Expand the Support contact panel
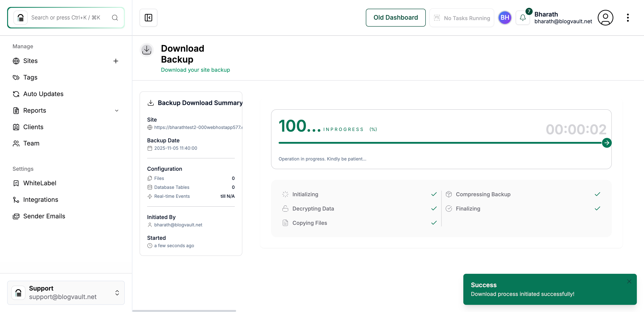644x312 pixels. (x=117, y=293)
